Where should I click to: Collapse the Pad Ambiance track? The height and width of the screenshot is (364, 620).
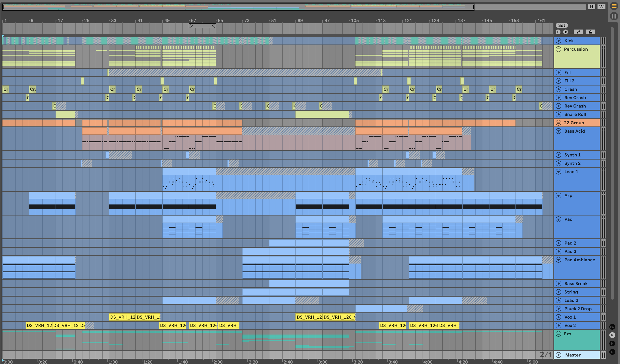558,260
